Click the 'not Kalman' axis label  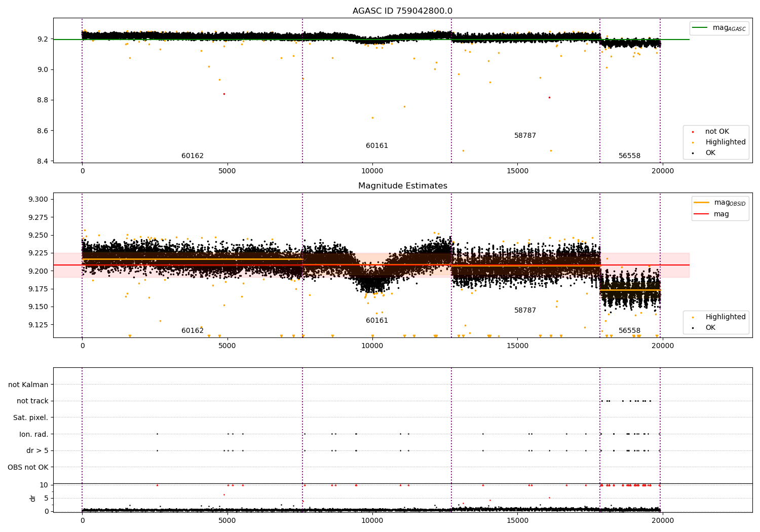tap(28, 385)
